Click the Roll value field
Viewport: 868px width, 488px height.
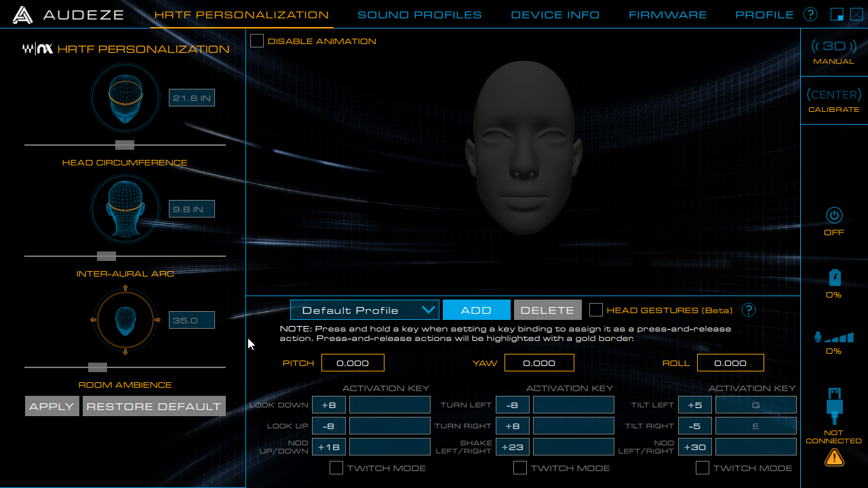[730, 363]
